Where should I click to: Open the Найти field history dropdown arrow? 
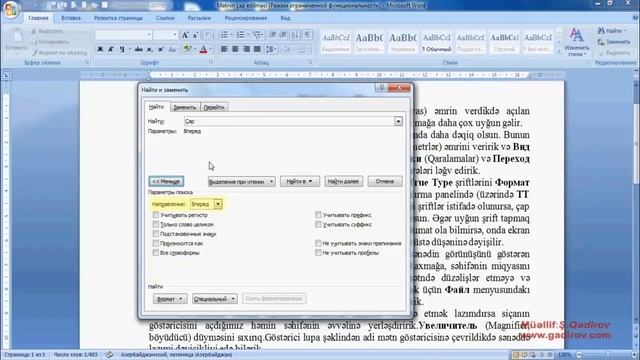tap(398, 121)
